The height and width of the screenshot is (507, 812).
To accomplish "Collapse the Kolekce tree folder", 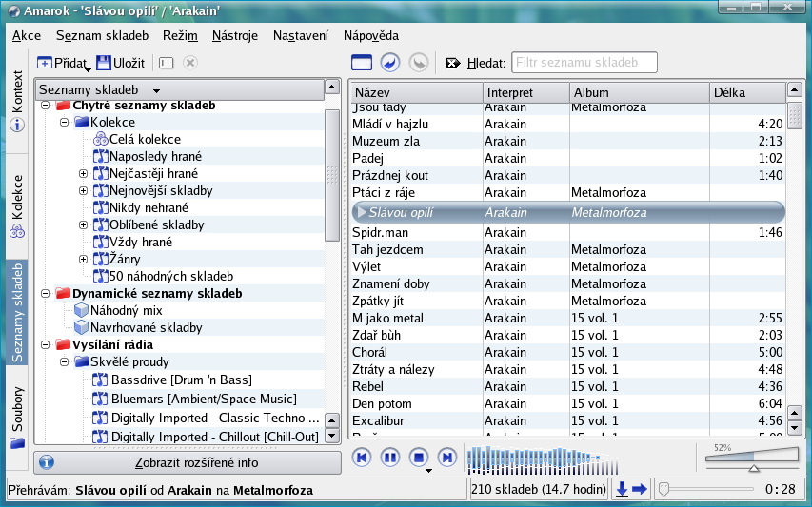I will click(64, 122).
